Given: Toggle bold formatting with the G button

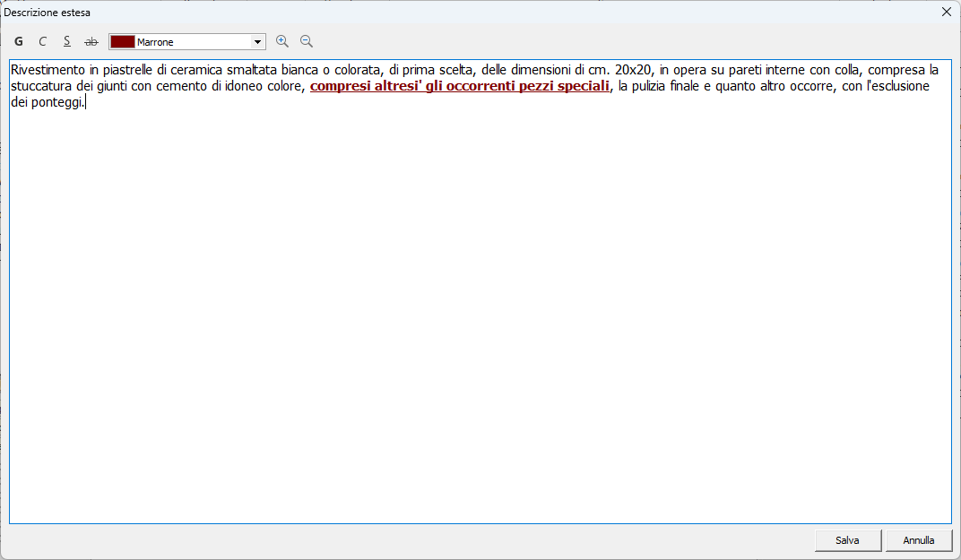Looking at the screenshot, I should 19,41.
